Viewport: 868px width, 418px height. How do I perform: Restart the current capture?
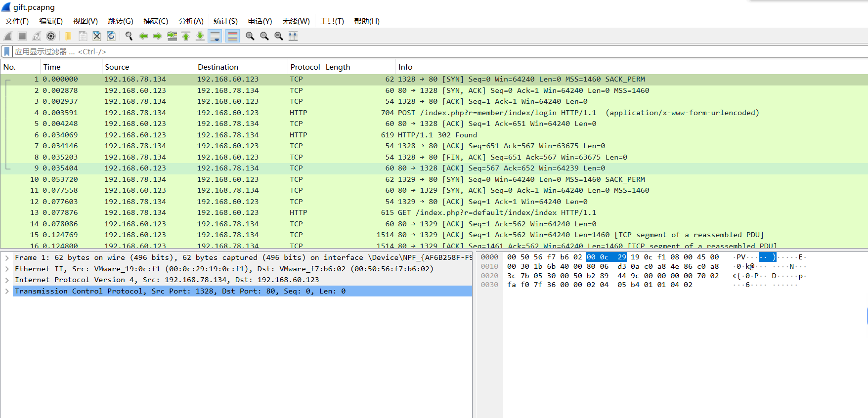[x=37, y=36]
